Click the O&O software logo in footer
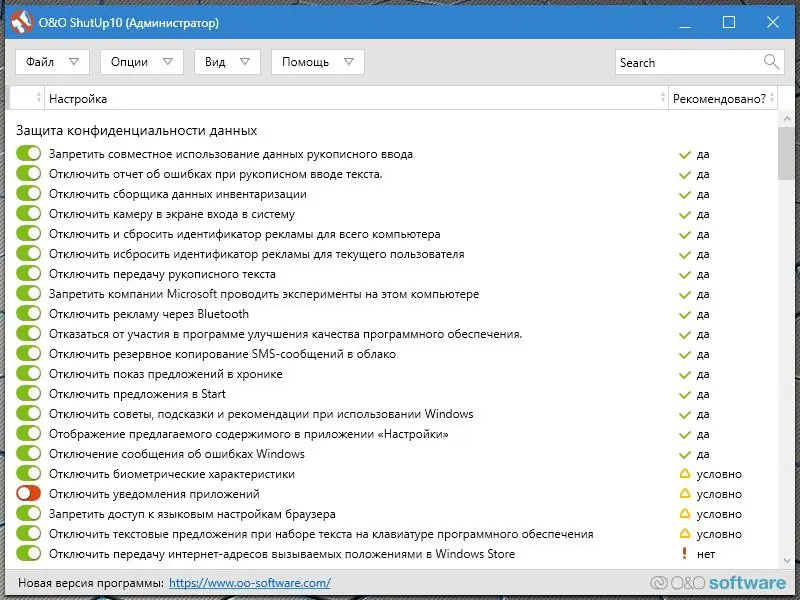This screenshot has height=600, width=800. [x=717, y=582]
